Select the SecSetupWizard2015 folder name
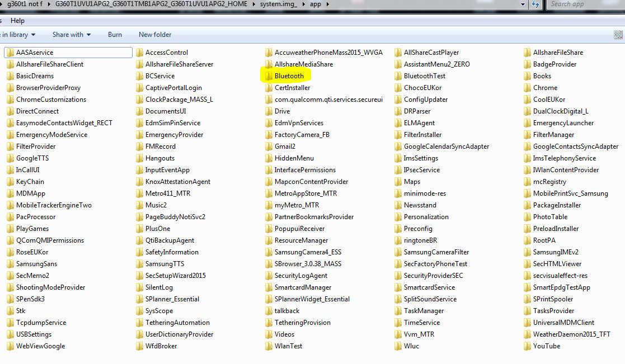This screenshot has width=625, height=364. (175, 276)
